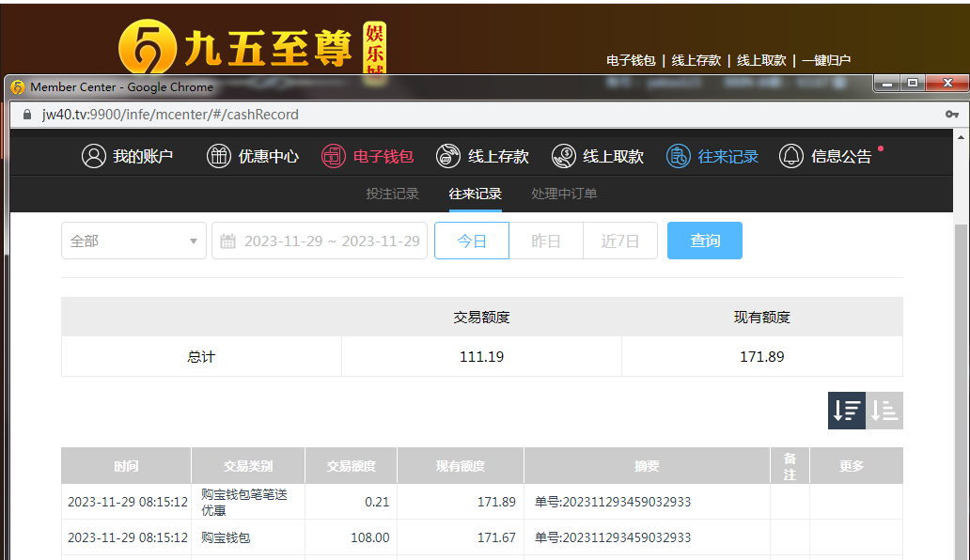Open 一键归户 link in top banner
The height and width of the screenshot is (560, 970).
coord(826,60)
